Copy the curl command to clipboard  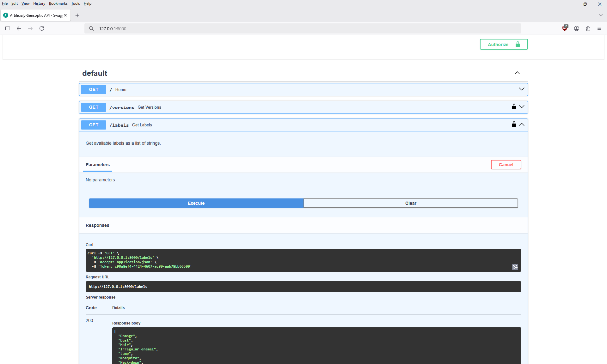(515, 267)
